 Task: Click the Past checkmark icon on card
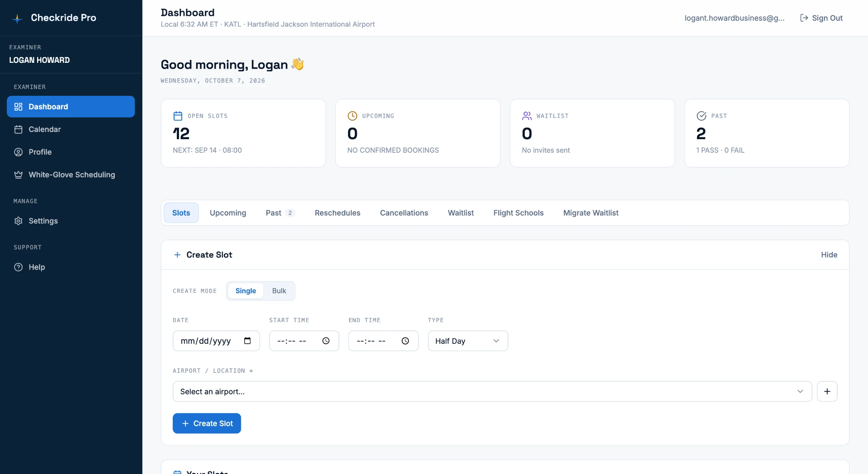pos(701,116)
